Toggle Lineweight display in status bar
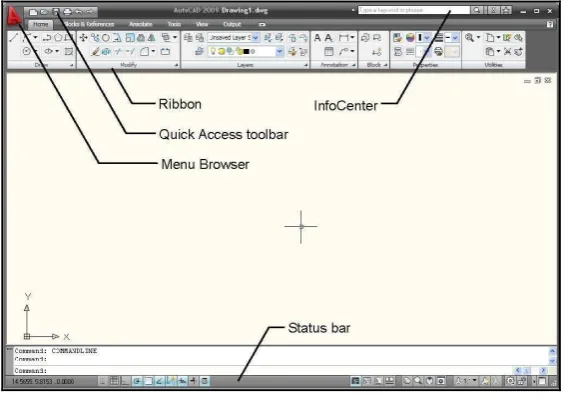The image size is (567, 404). pyautogui.click(x=193, y=381)
